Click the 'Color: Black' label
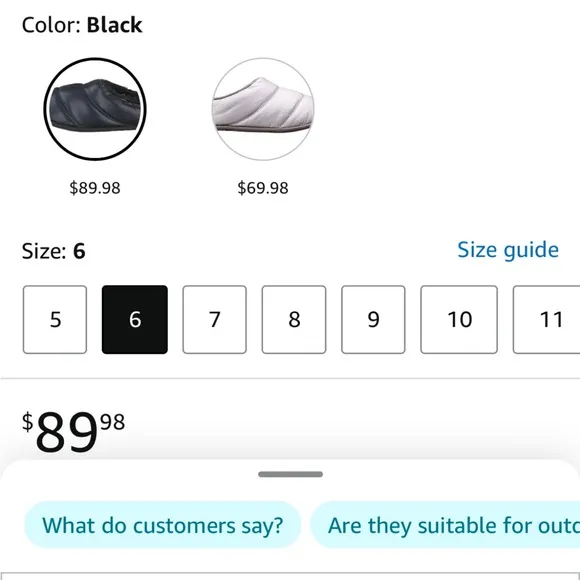The image size is (580, 580). click(x=82, y=25)
